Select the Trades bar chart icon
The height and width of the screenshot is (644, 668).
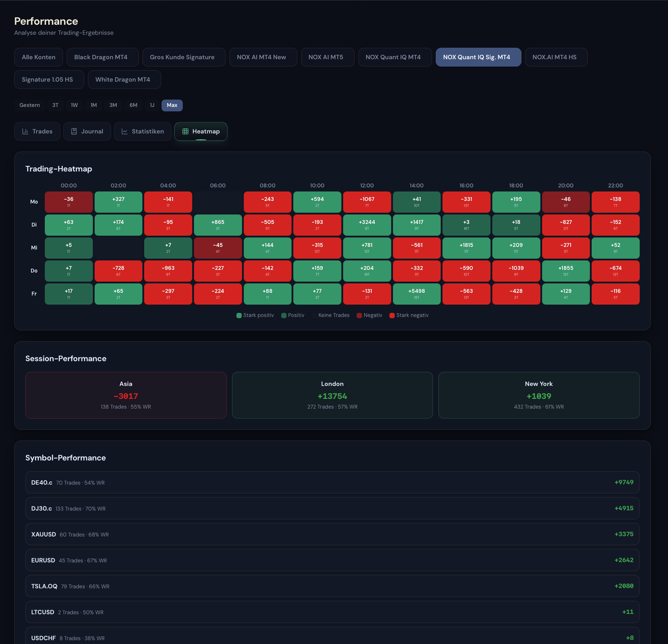coord(26,131)
